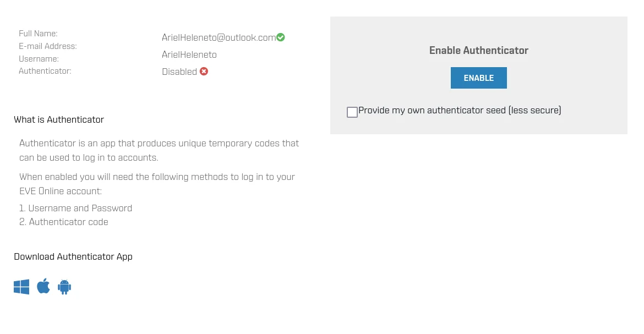Image resolution: width=644 pixels, height=334 pixels.
Task: Download the Windows authenticator app
Action: point(21,287)
